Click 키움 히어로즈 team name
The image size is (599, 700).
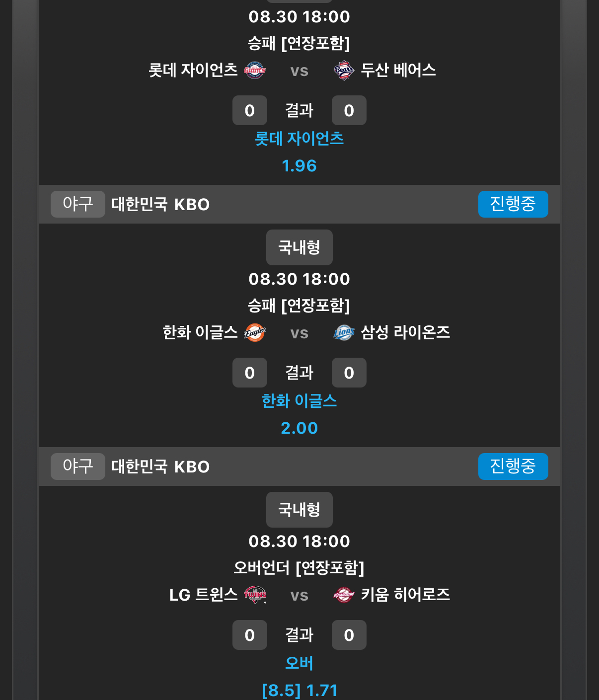click(405, 595)
